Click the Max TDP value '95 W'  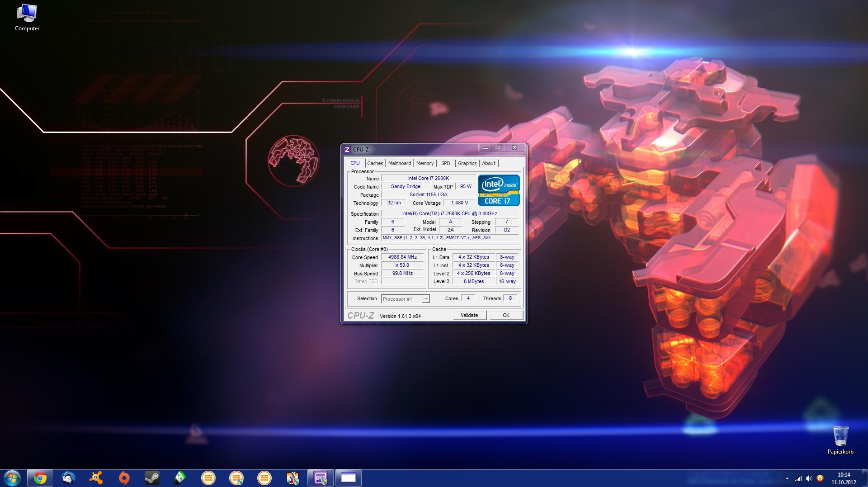tap(466, 187)
